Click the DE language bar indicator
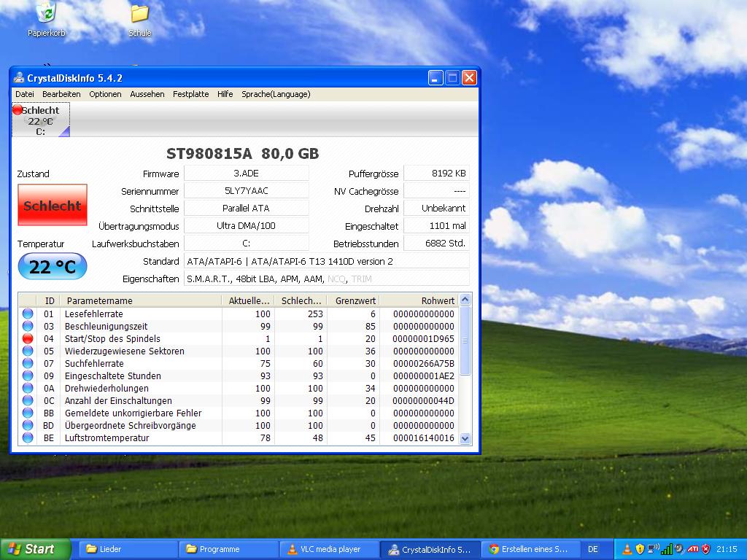Screen dimensions: 747x560 [592, 549]
